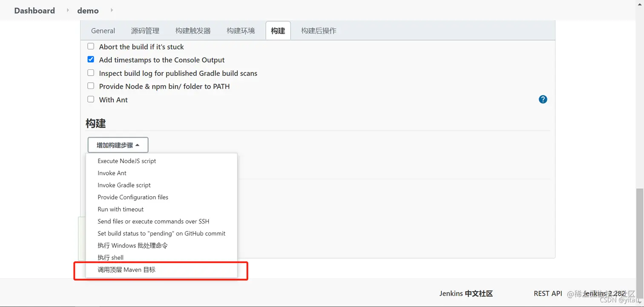
Task: Uncheck Add timestamps to the Console Output
Action: [91, 60]
